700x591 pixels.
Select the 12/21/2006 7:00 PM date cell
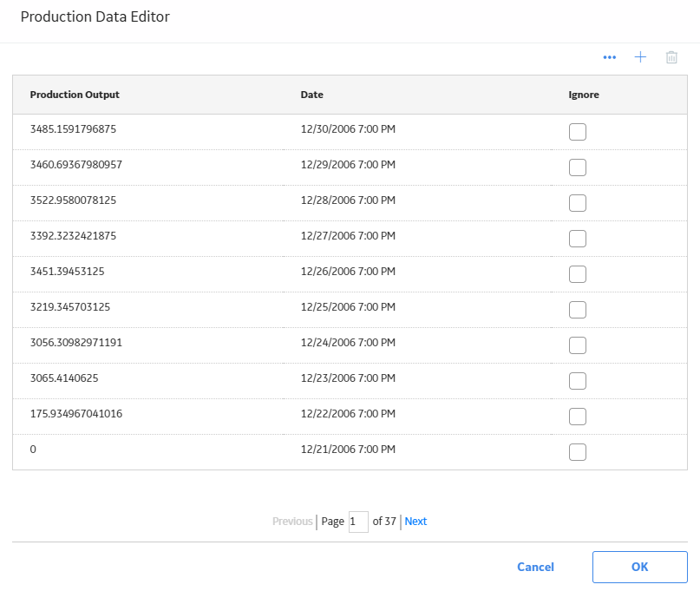pos(348,450)
